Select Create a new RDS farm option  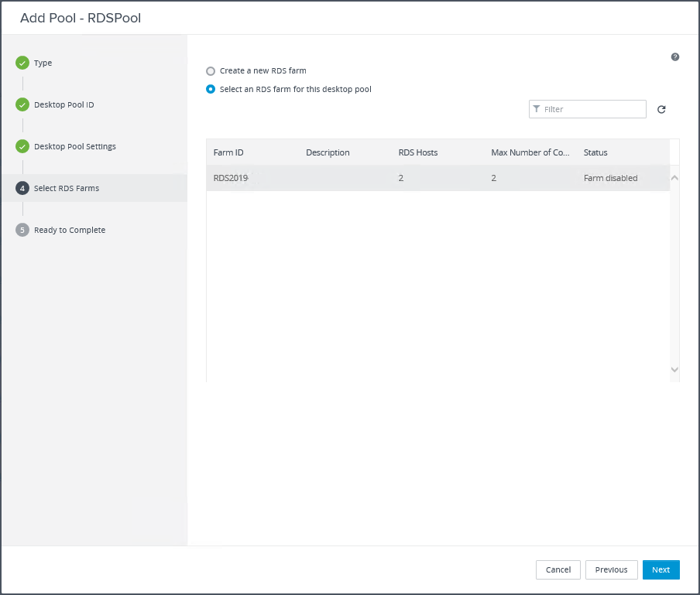211,71
